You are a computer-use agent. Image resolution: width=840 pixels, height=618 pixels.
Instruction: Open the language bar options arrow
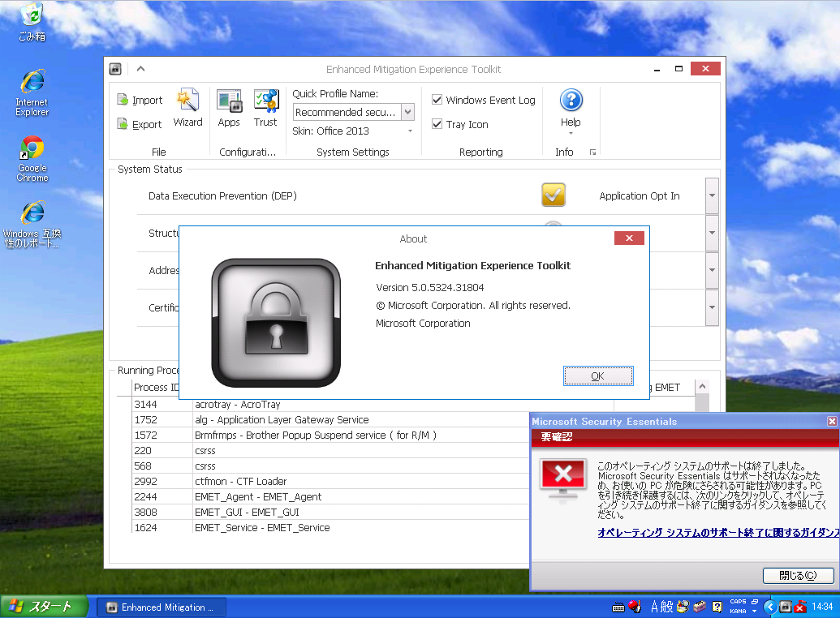(754, 611)
